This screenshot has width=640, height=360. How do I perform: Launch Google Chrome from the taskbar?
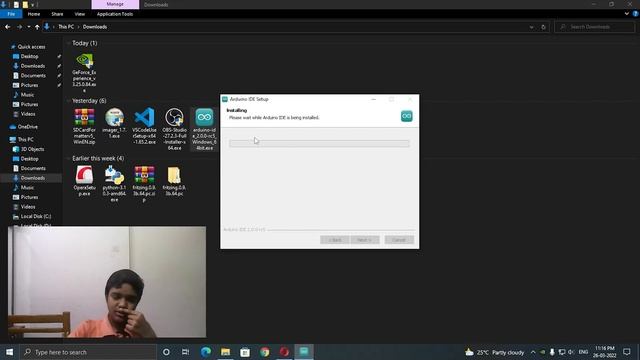[264, 352]
